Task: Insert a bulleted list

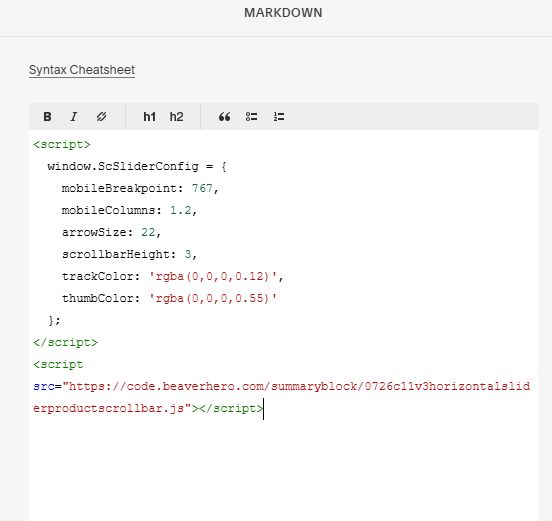Action: [251, 117]
